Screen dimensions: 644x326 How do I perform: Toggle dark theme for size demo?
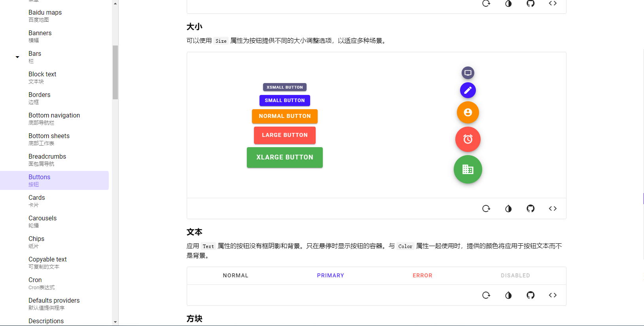(x=508, y=208)
